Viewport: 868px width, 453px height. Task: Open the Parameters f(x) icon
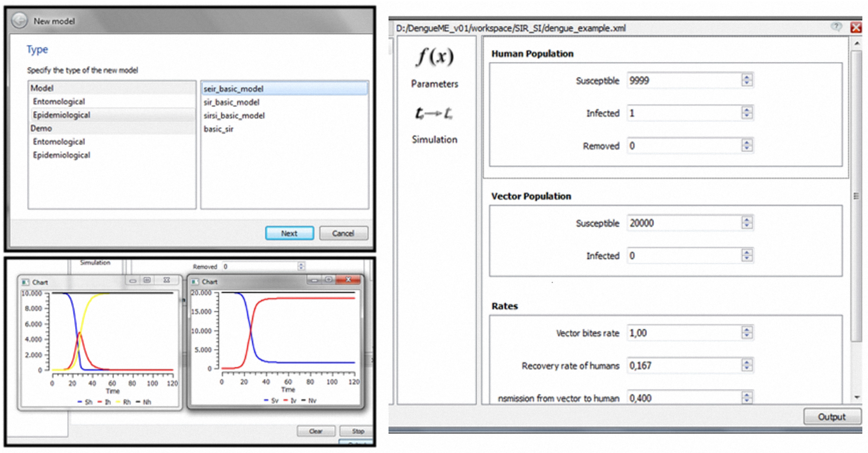coord(434,57)
